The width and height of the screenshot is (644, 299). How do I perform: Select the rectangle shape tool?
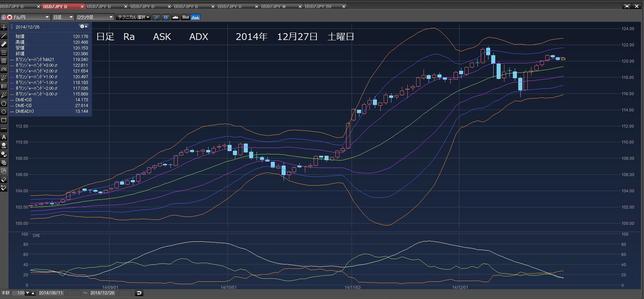tap(4, 120)
